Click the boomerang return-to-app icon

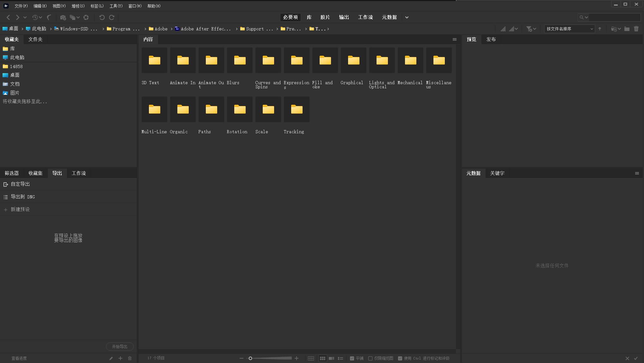click(x=49, y=17)
